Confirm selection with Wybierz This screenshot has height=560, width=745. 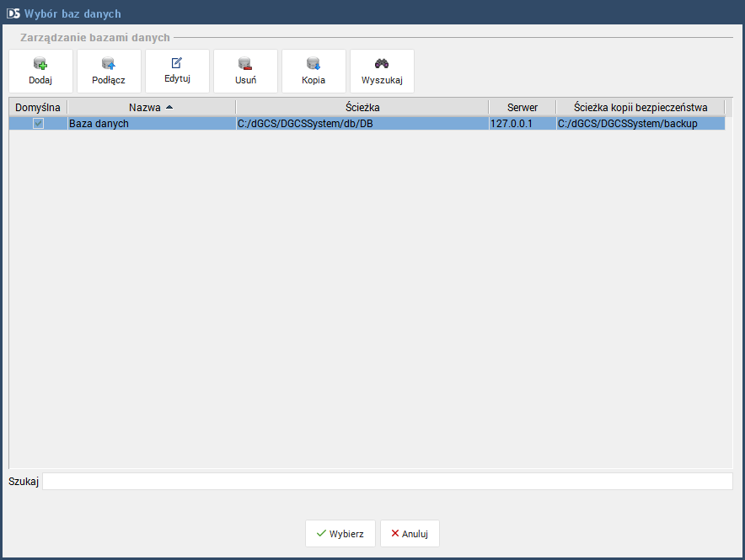click(x=340, y=533)
